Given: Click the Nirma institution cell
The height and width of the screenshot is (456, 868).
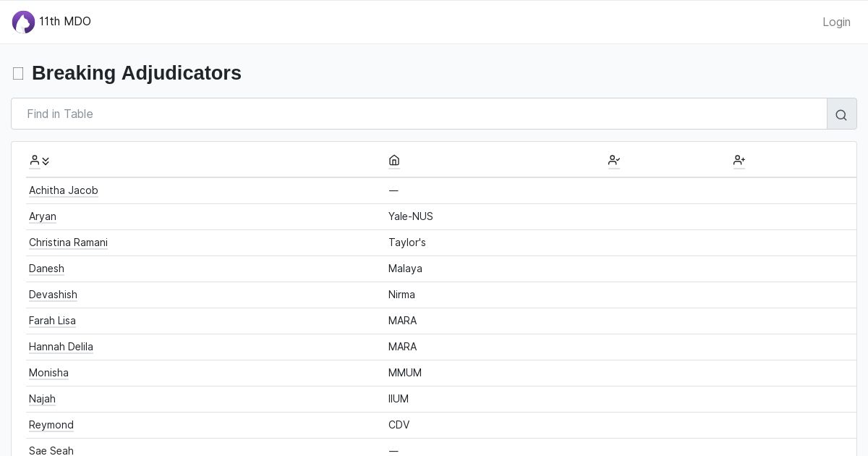Looking at the screenshot, I should click(x=401, y=295).
